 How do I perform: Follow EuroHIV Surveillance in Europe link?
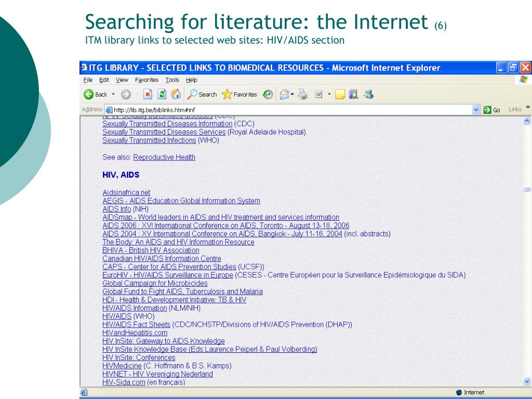pyautogui.click(x=168, y=275)
